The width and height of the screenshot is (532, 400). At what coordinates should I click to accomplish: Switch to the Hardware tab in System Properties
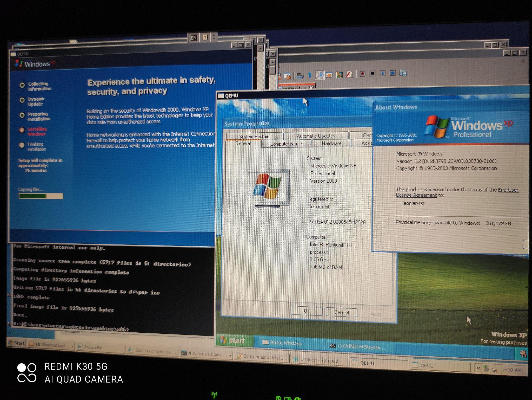[331, 143]
